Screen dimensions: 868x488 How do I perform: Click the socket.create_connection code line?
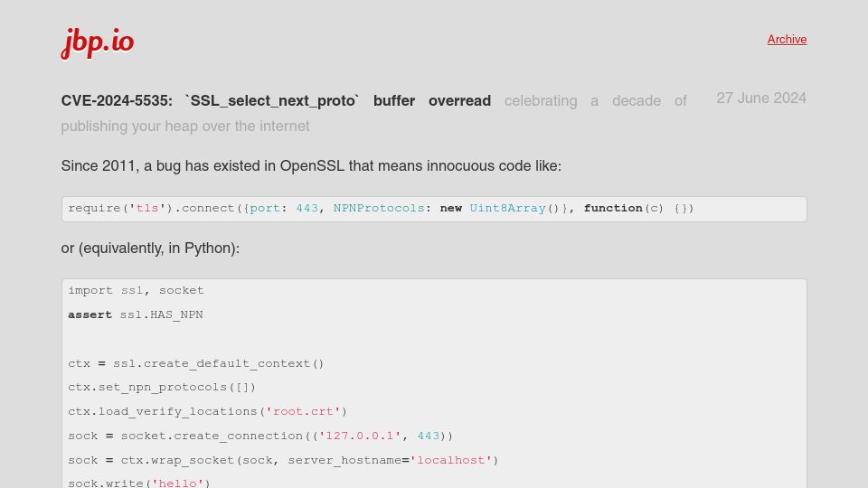260,436
